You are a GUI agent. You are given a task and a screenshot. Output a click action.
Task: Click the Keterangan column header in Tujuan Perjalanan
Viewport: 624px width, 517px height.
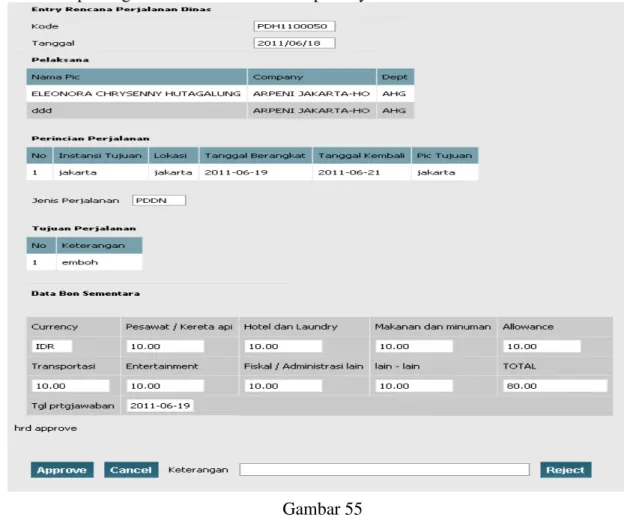[99, 246]
